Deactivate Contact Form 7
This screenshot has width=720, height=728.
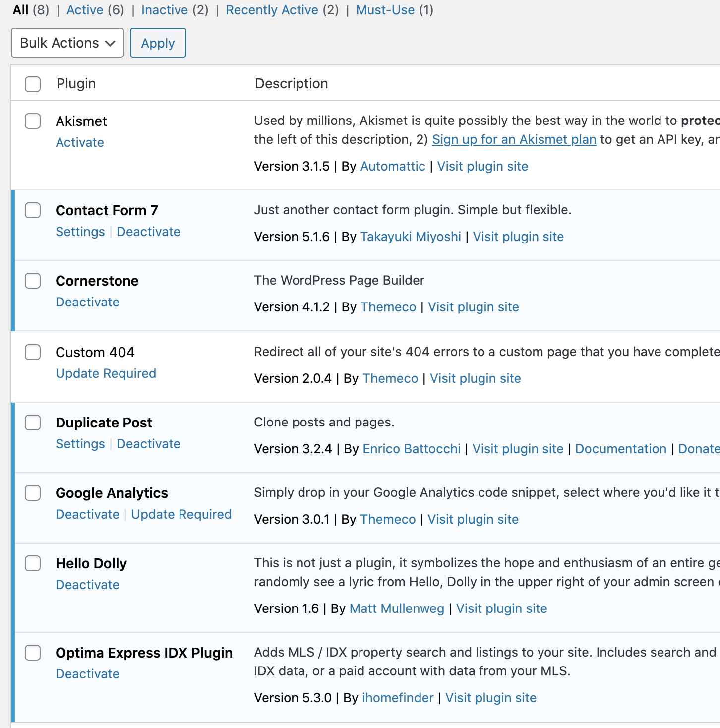(148, 232)
